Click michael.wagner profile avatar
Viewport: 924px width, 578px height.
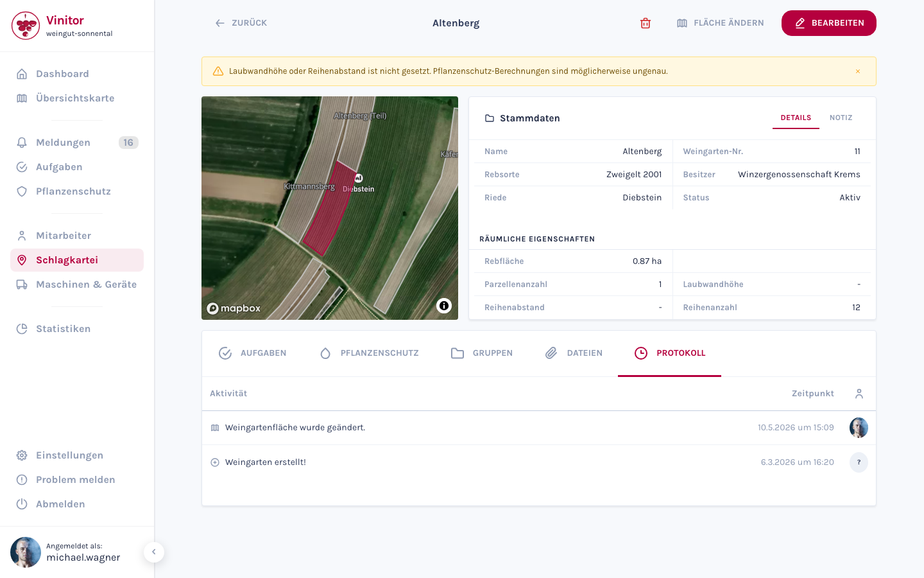pos(26,552)
